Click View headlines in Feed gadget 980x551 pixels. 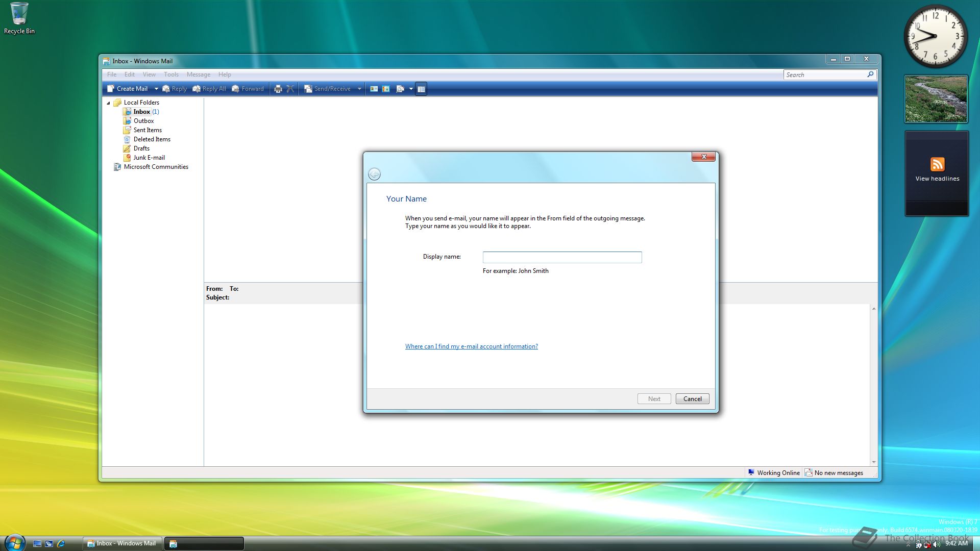coord(937,179)
